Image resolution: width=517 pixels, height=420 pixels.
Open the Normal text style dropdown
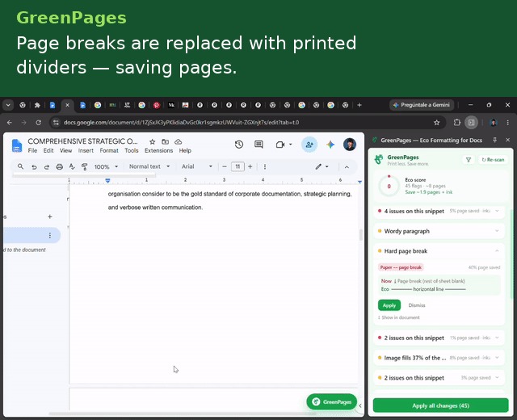pyautogui.click(x=149, y=166)
